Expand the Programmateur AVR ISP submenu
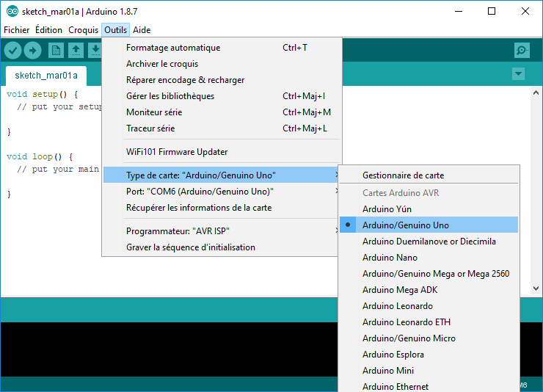 (221, 231)
